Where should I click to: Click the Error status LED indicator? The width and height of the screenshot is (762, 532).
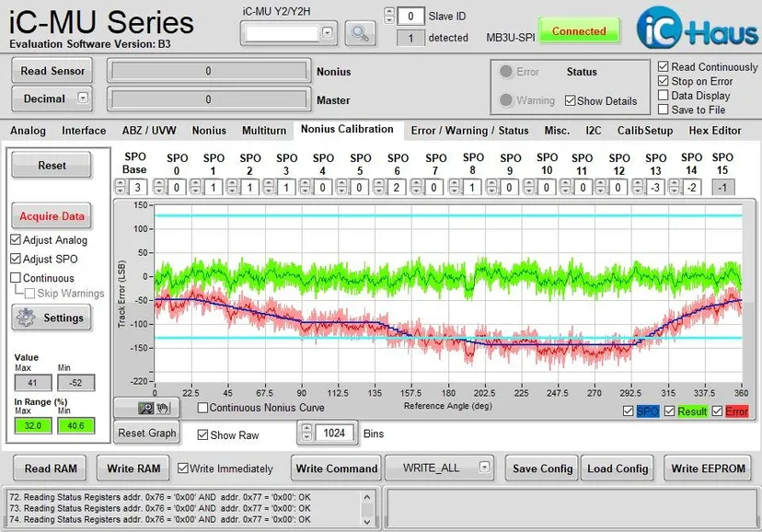coord(506,72)
